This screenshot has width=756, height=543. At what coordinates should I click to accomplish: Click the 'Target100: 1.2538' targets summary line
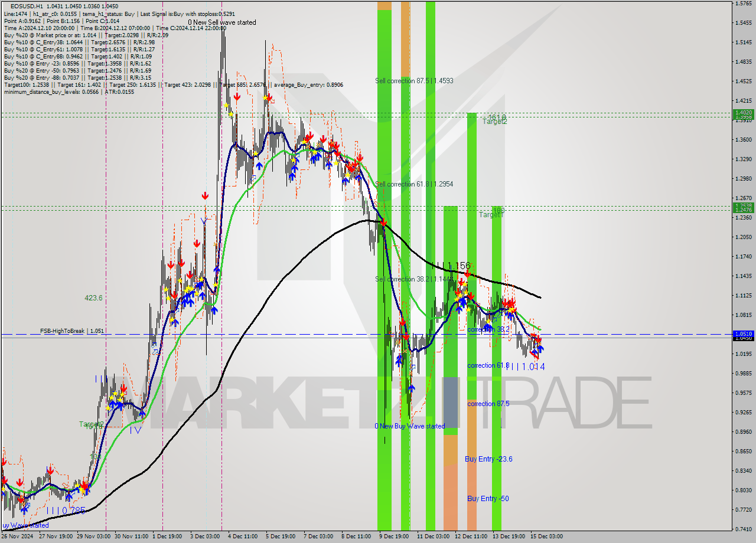click(173, 84)
